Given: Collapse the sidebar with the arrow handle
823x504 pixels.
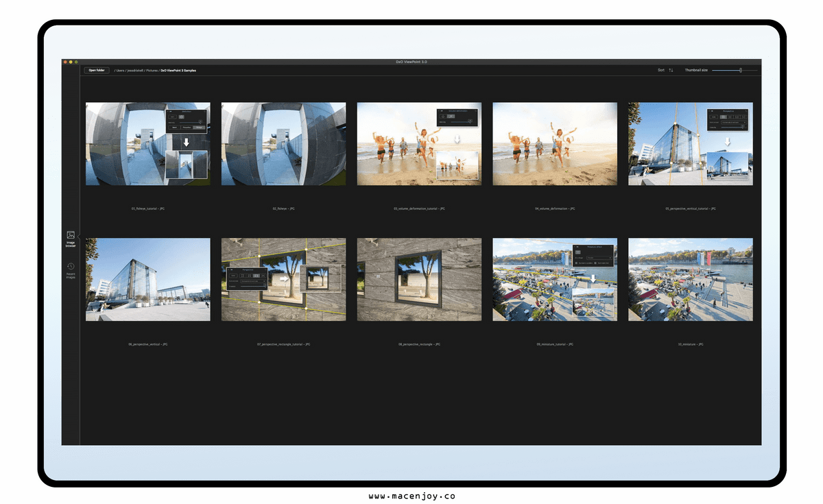Looking at the screenshot, I should pyautogui.click(x=79, y=236).
